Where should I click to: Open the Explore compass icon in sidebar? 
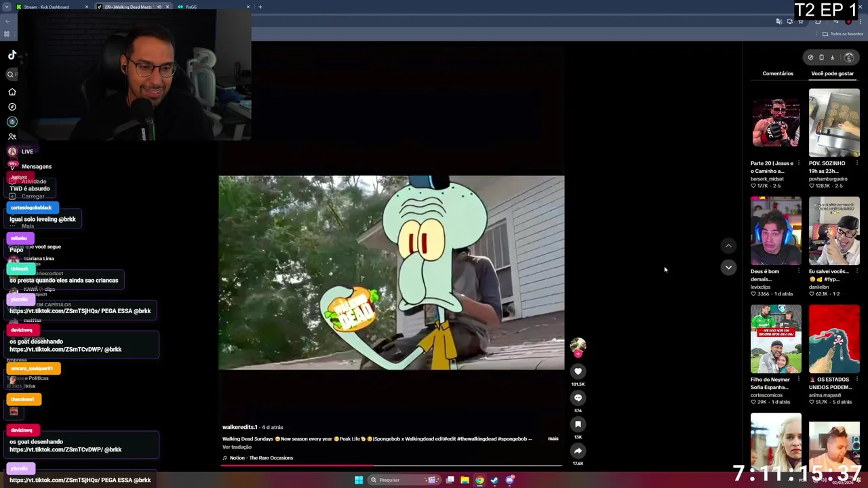pos(12,106)
